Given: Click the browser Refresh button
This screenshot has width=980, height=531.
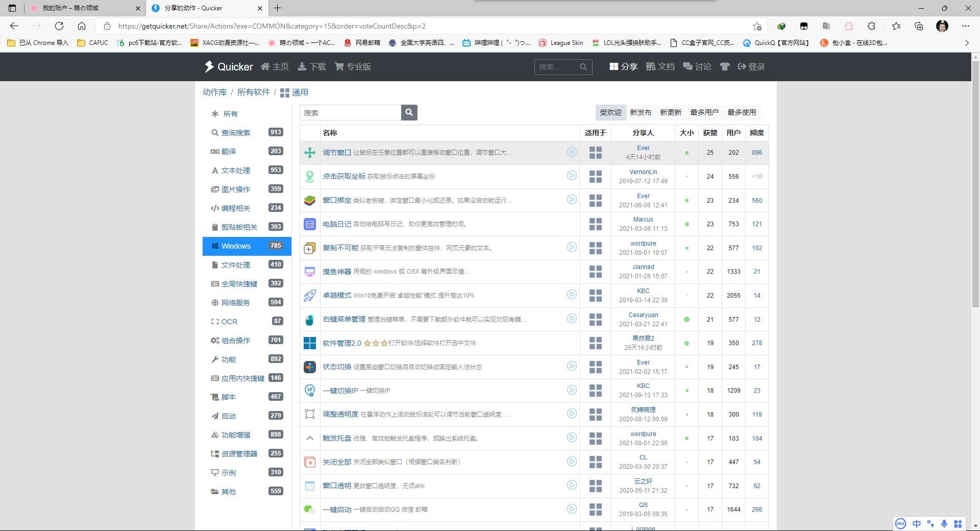Looking at the screenshot, I should [59, 26].
